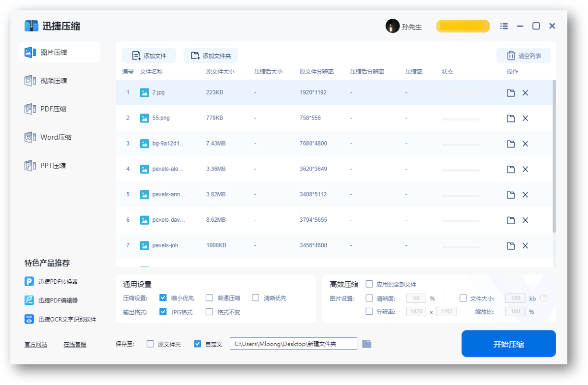Remove 2.jpg with its X icon
The image size is (588, 385).
pyautogui.click(x=526, y=92)
